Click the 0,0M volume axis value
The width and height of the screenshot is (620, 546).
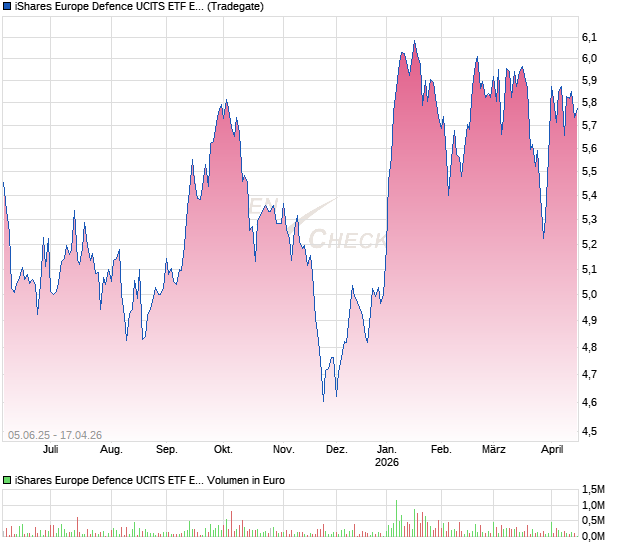593,537
